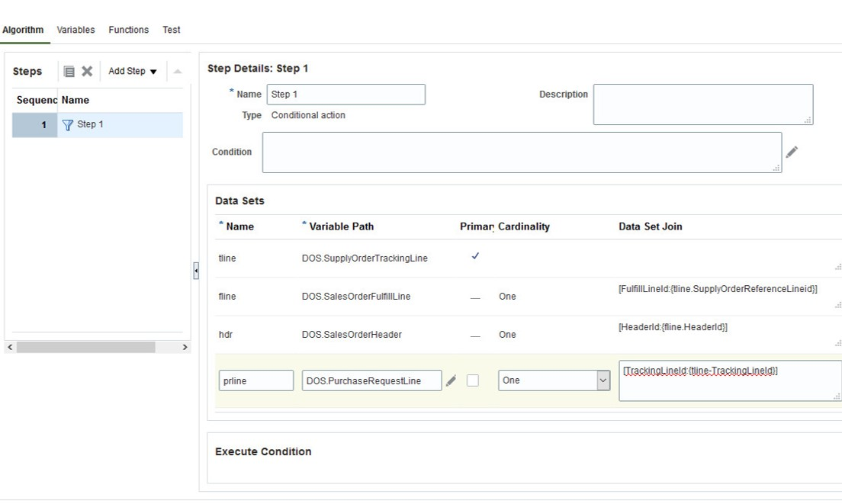Open the Add Step dropdown menu
842x504 pixels.
(133, 71)
